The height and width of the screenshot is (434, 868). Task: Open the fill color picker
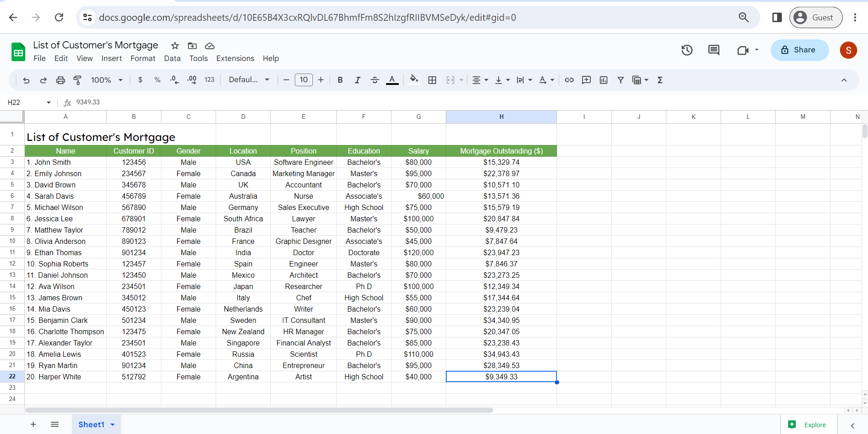414,80
